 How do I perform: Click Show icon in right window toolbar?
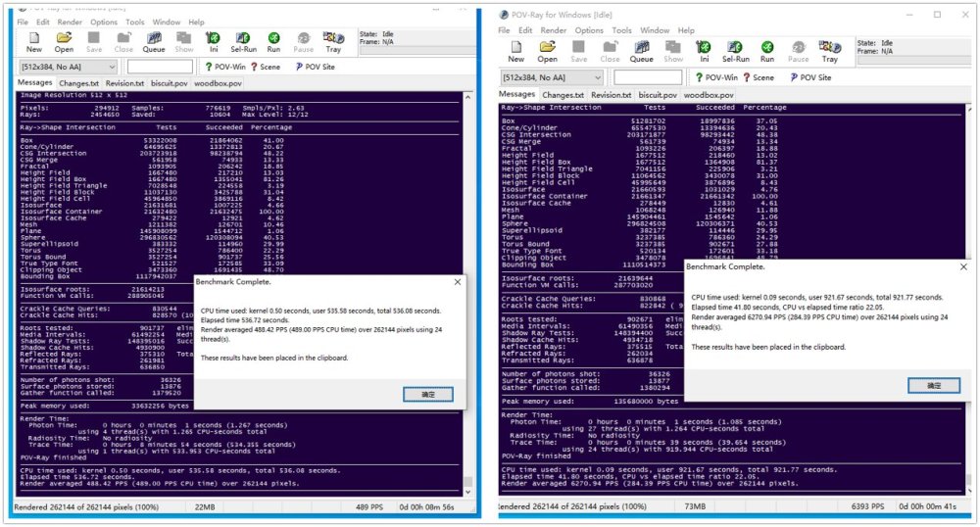point(673,52)
